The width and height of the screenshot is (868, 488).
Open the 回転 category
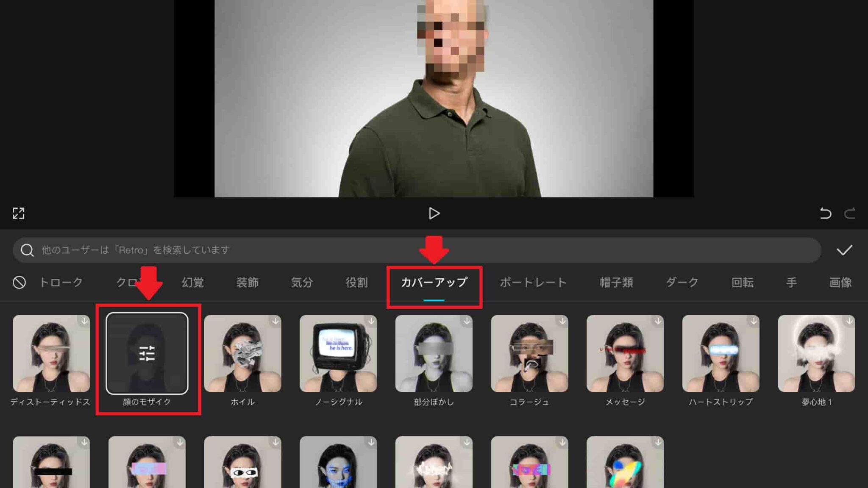pyautogui.click(x=743, y=282)
